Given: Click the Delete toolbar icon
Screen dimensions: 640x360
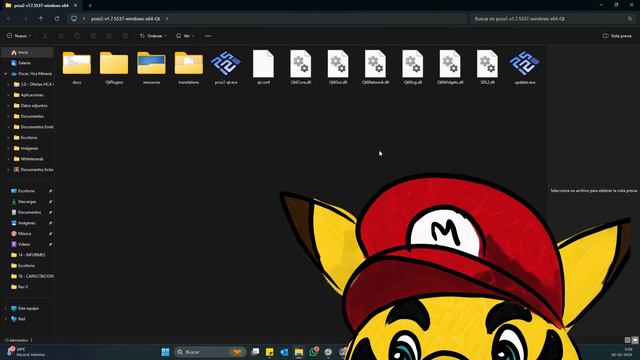Looking at the screenshot, I should (125, 36).
